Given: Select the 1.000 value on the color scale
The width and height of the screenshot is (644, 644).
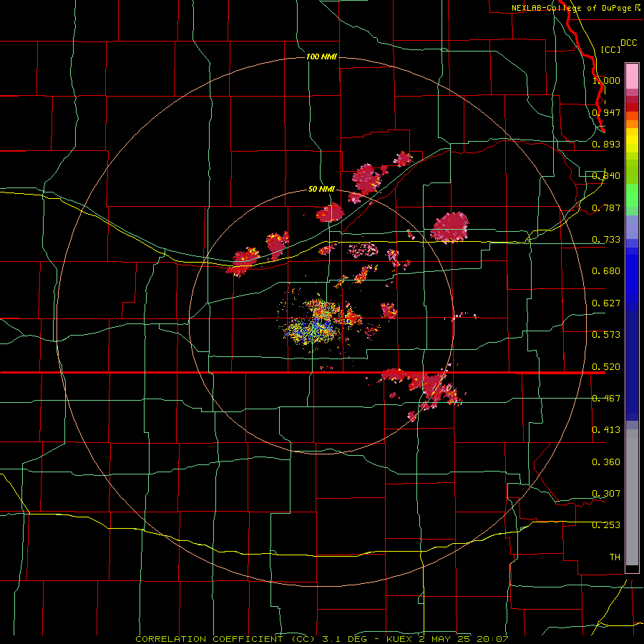Looking at the screenshot, I should pos(606,80).
